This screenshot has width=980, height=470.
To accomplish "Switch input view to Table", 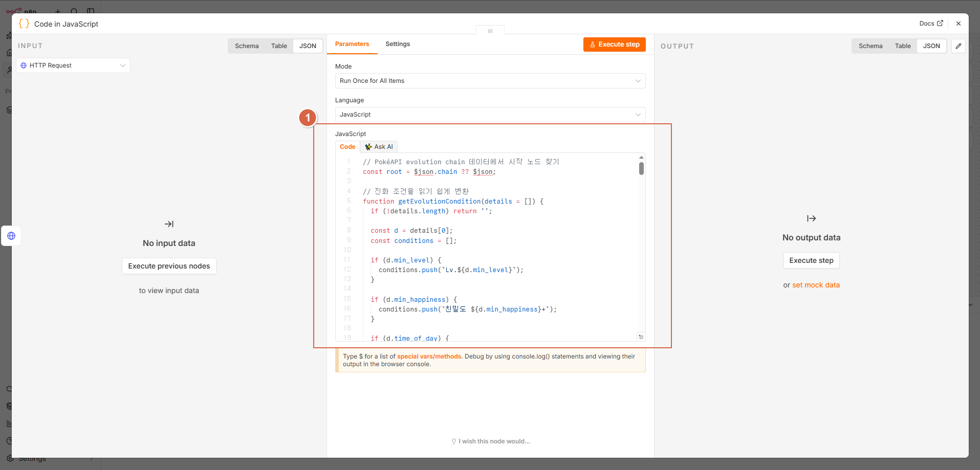I will click(x=279, y=46).
